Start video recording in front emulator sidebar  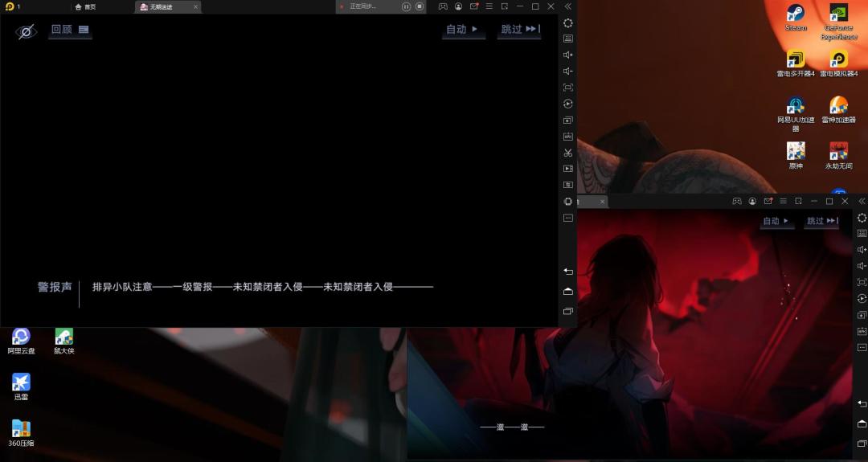point(568,169)
